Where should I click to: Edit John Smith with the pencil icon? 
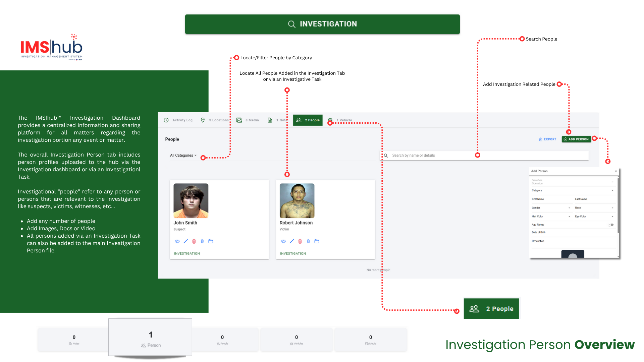pyautogui.click(x=185, y=241)
